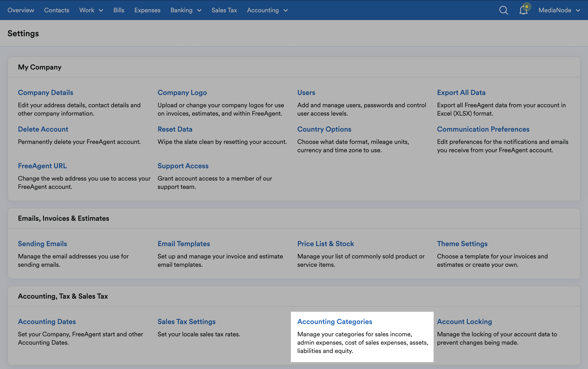Screen dimensions: 588x369
Task: Expand the Work dropdown menu
Action: pos(91,10)
